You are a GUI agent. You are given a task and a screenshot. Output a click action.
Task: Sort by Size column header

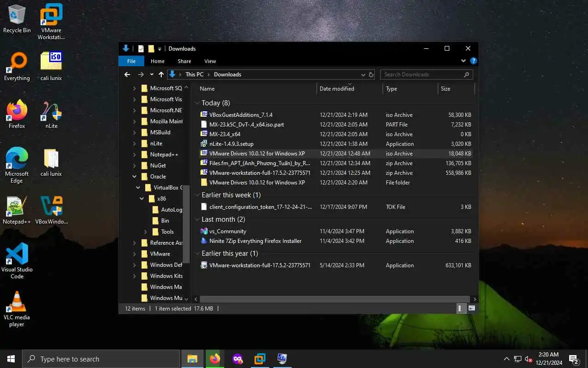[x=456, y=89]
